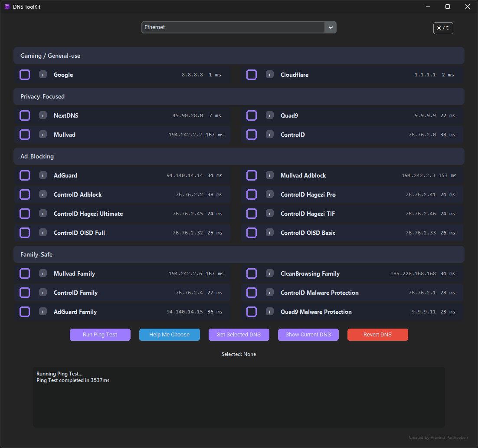
Task: Maximize the DNS ToolKit window
Action: 448,7
